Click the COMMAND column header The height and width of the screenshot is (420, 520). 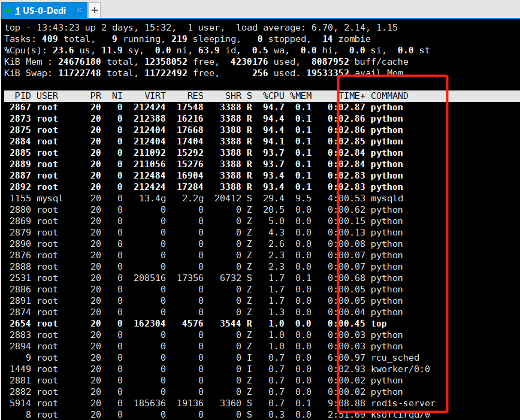point(389,96)
